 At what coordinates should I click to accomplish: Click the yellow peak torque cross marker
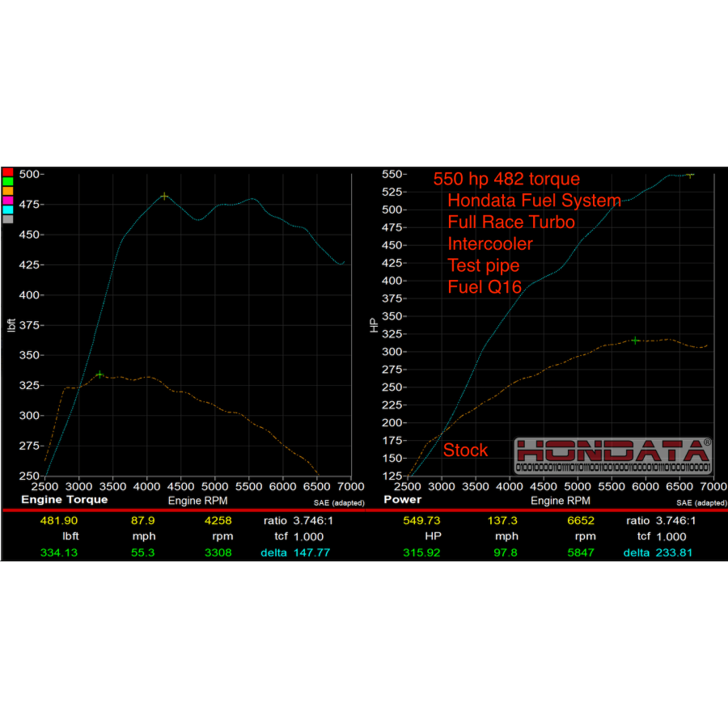coord(164,197)
